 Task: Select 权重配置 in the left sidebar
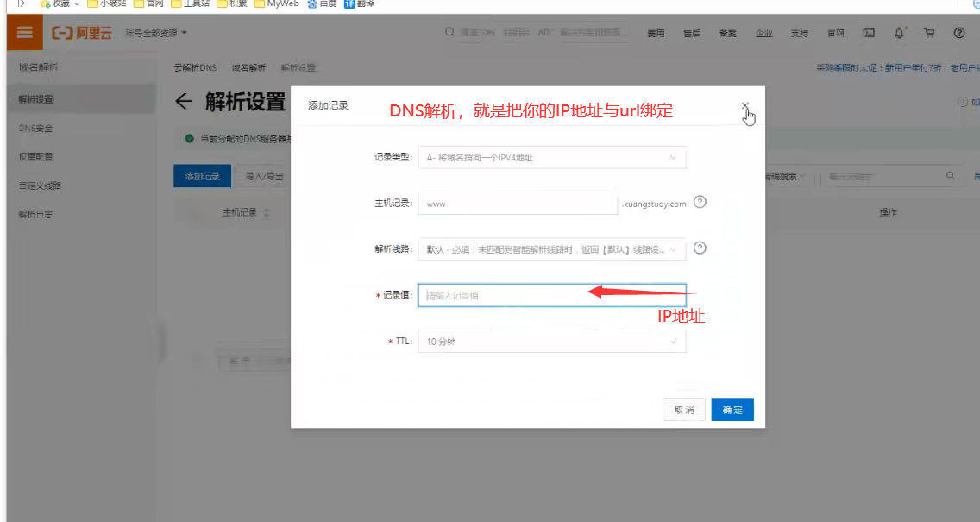[36, 157]
